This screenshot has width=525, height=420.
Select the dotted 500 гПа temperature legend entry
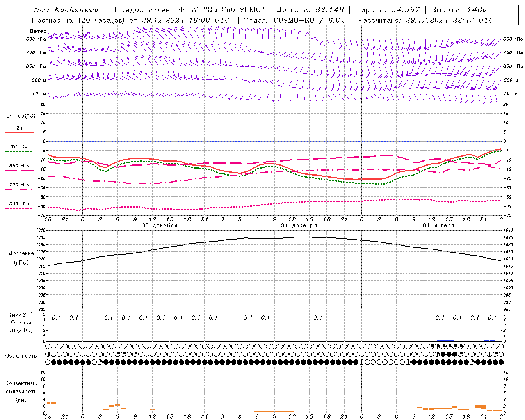pos(19,206)
